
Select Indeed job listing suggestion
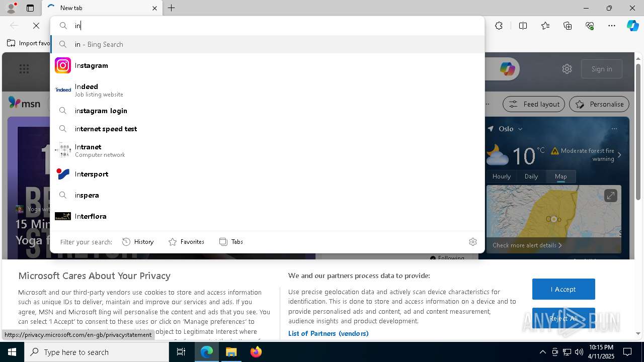[267, 89]
